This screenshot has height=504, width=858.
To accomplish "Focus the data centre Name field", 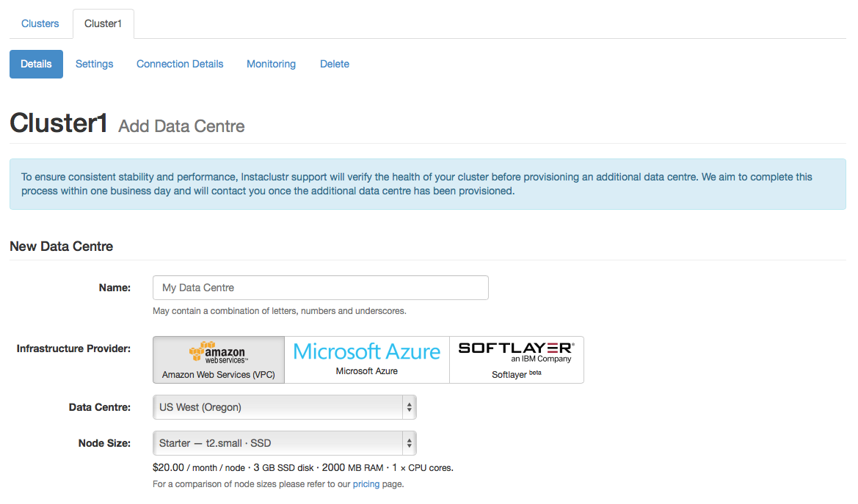I will [321, 288].
